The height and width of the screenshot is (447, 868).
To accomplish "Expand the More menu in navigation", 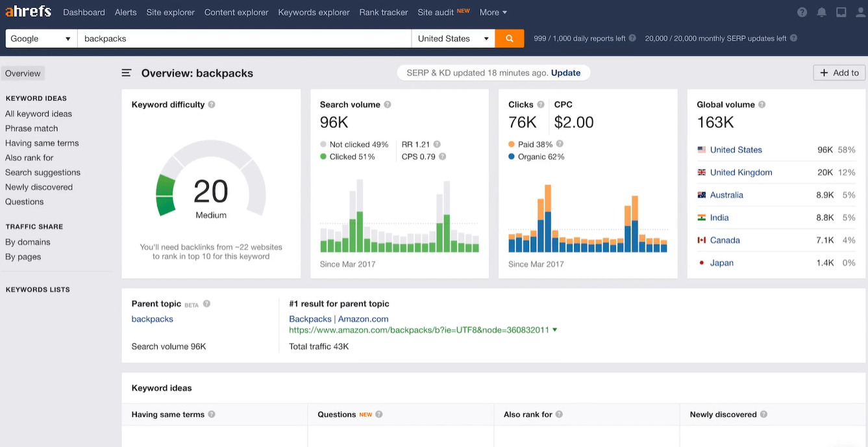I will (x=493, y=12).
